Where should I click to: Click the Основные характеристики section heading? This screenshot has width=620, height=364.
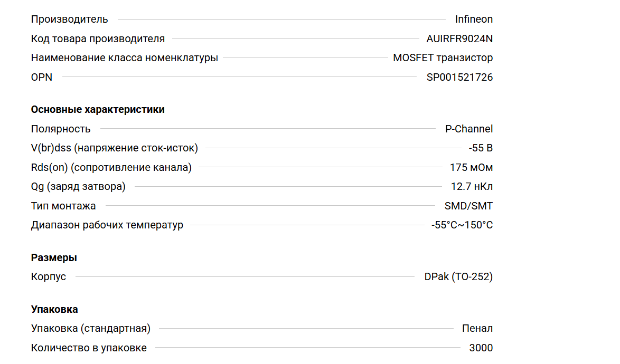pos(98,110)
